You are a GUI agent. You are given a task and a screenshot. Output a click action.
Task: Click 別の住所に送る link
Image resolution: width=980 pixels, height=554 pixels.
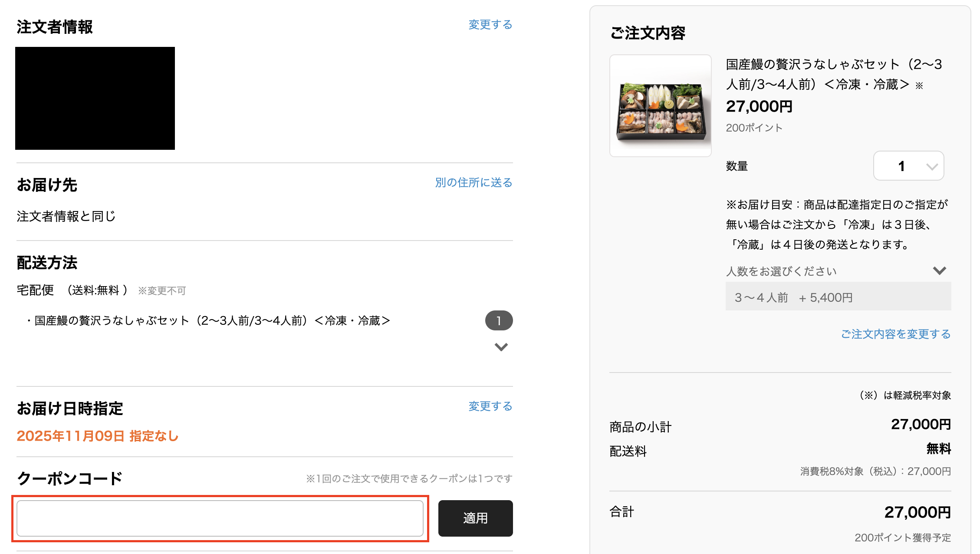point(474,182)
